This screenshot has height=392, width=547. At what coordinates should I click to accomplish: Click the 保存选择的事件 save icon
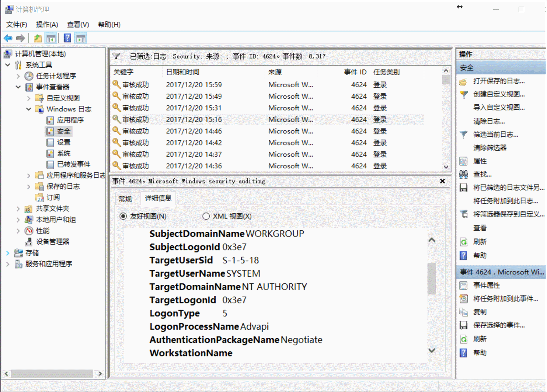463,325
